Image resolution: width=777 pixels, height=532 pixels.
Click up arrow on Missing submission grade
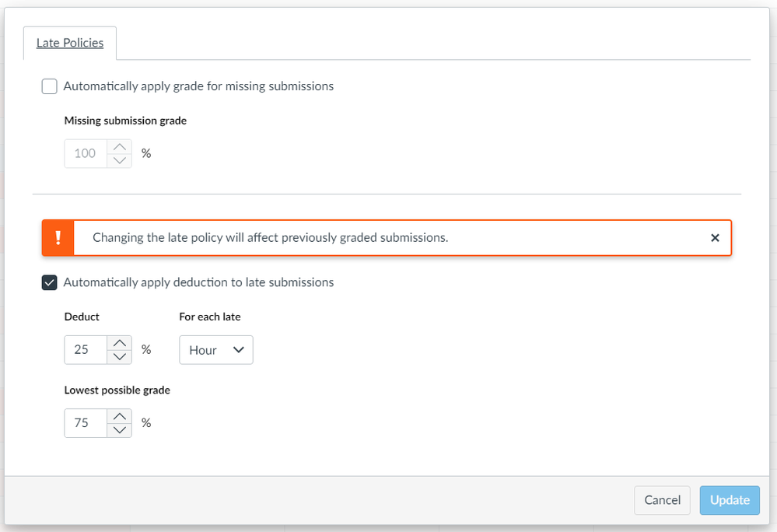pyautogui.click(x=119, y=146)
